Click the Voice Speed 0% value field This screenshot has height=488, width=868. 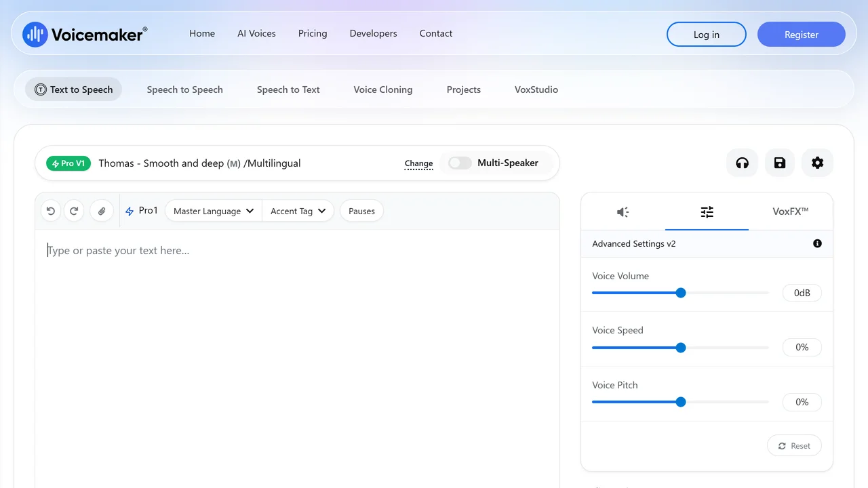[802, 348]
